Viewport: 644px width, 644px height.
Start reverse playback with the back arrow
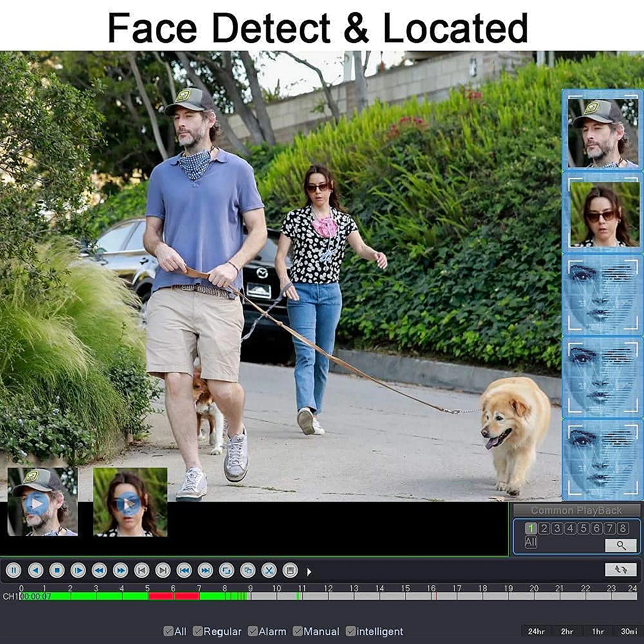tap(35, 570)
